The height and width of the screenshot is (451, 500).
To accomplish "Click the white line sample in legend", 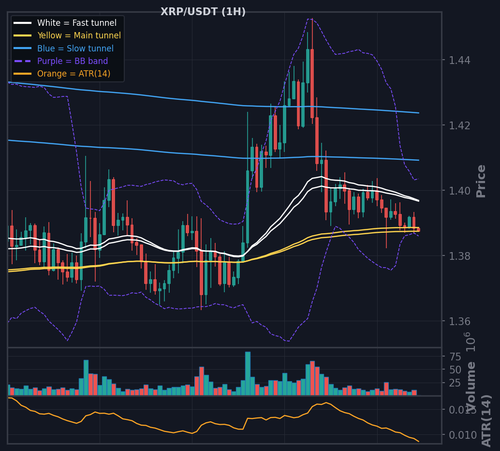I will tap(22, 23).
